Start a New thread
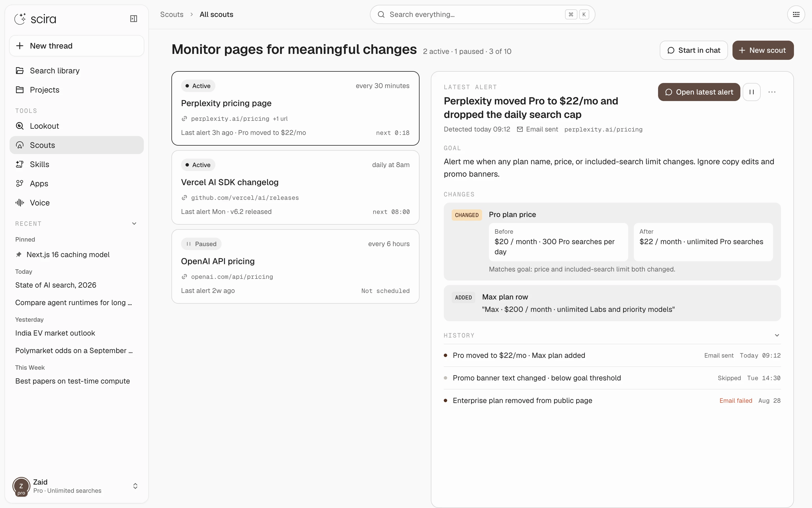 [x=76, y=46]
